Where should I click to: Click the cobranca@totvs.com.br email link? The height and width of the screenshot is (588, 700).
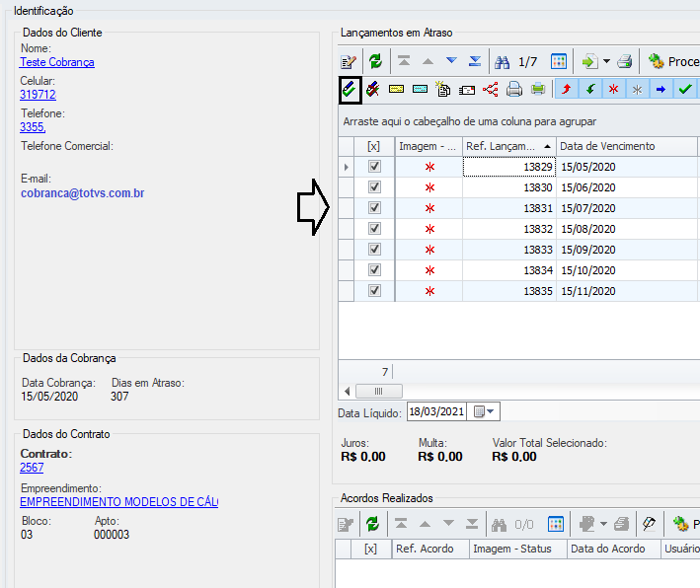point(83,193)
